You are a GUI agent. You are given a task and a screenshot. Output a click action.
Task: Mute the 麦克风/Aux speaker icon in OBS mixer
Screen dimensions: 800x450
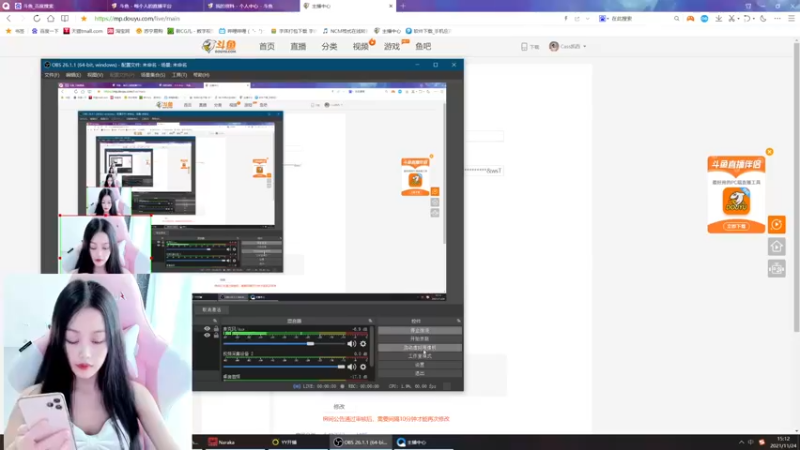pos(351,344)
